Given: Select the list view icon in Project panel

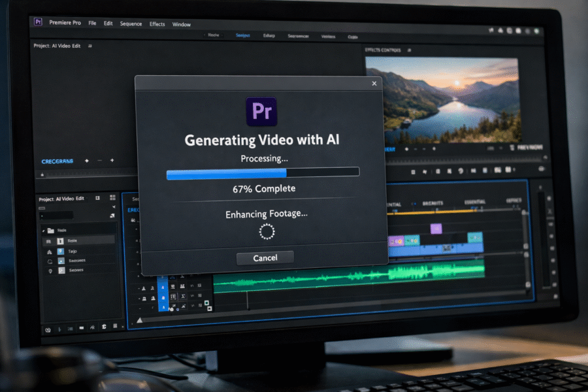Looking at the screenshot, I should pyautogui.click(x=97, y=198).
